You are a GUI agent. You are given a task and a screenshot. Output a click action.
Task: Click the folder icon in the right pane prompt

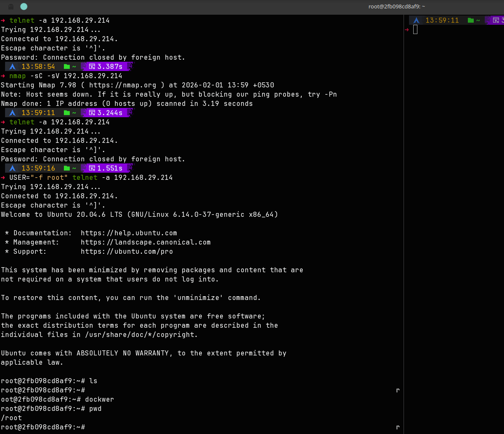(470, 20)
